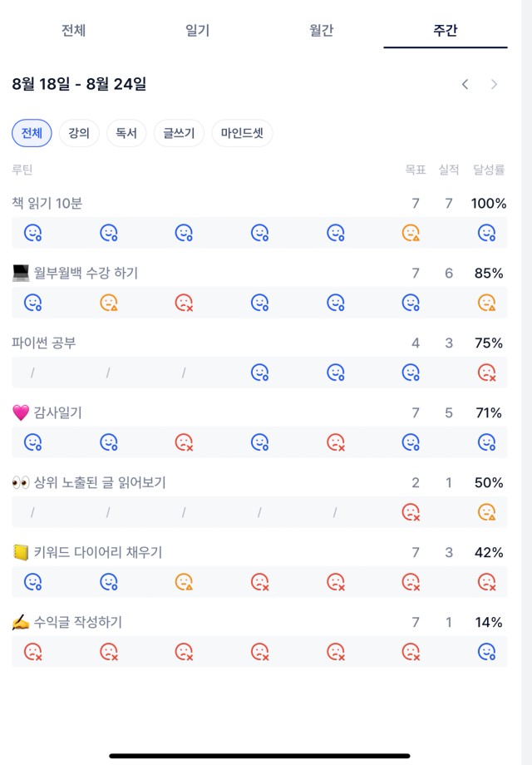Select the 전체 filter chip
The height and width of the screenshot is (765, 532).
32,133
